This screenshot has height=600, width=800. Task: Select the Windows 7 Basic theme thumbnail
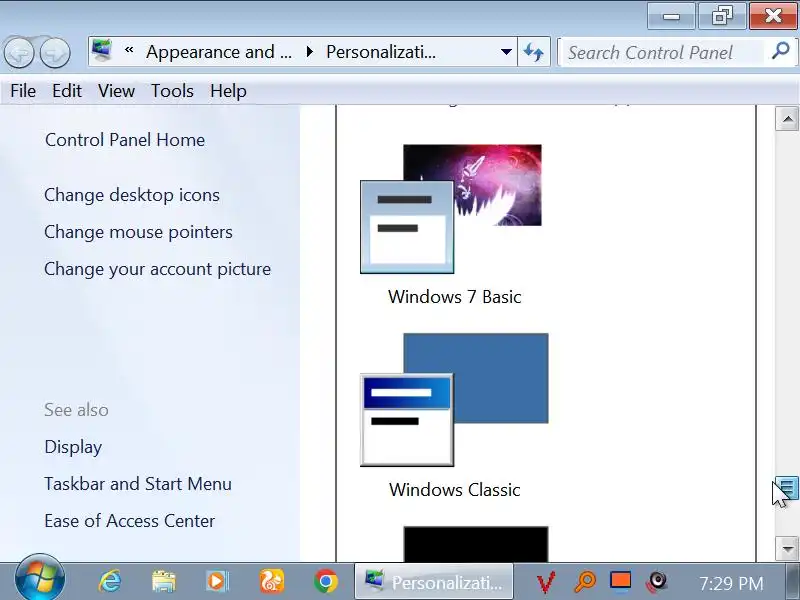pos(451,209)
